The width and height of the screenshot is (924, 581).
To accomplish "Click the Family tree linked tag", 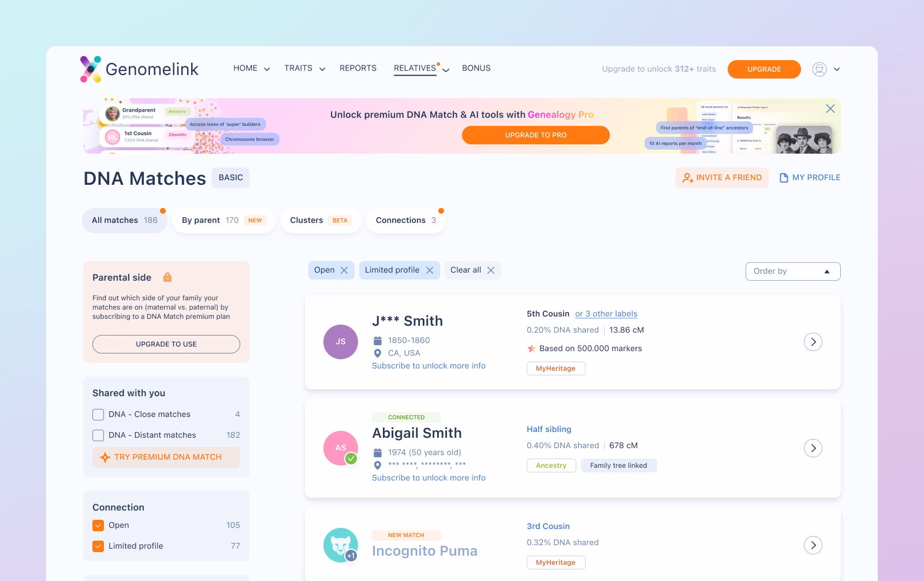I will (x=619, y=465).
